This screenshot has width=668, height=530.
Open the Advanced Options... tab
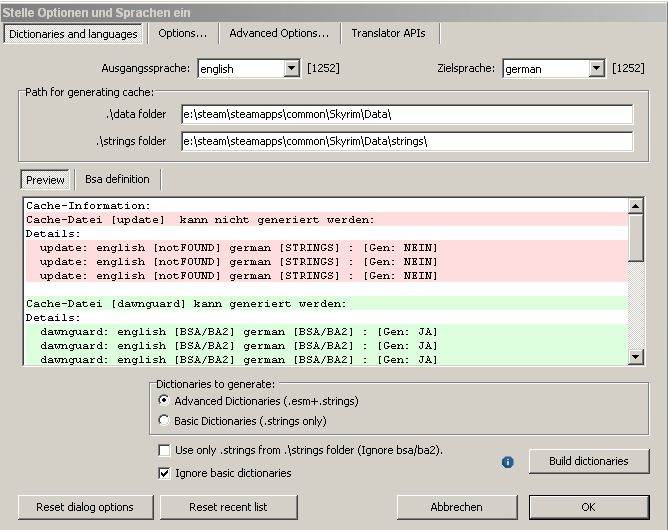[x=279, y=33]
